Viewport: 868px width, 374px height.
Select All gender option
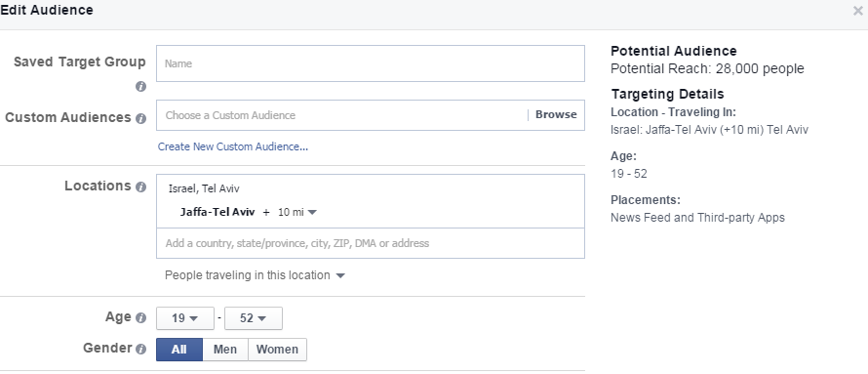pyautogui.click(x=179, y=350)
